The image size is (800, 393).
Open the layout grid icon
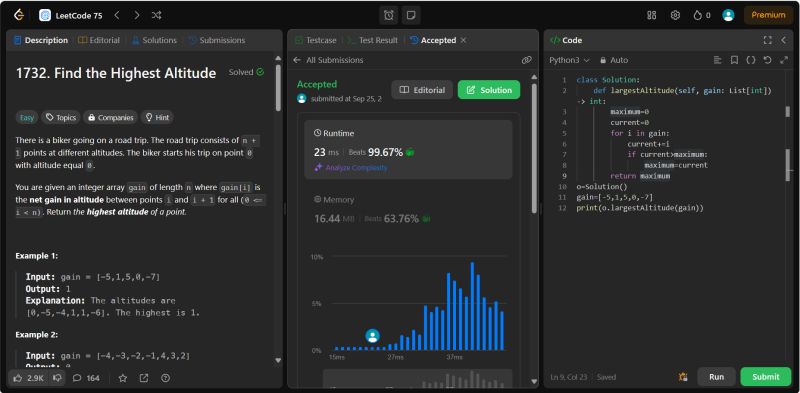652,15
